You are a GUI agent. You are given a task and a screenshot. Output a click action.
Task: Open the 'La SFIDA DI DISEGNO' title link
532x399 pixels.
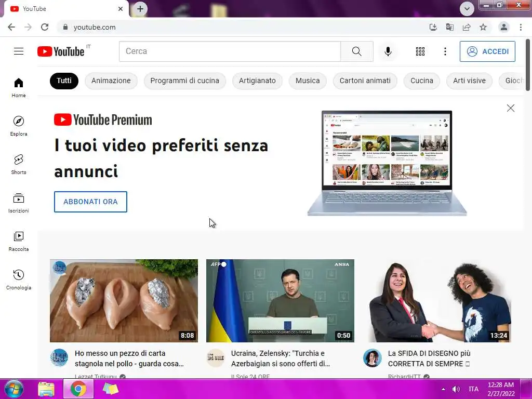point(429,358)
